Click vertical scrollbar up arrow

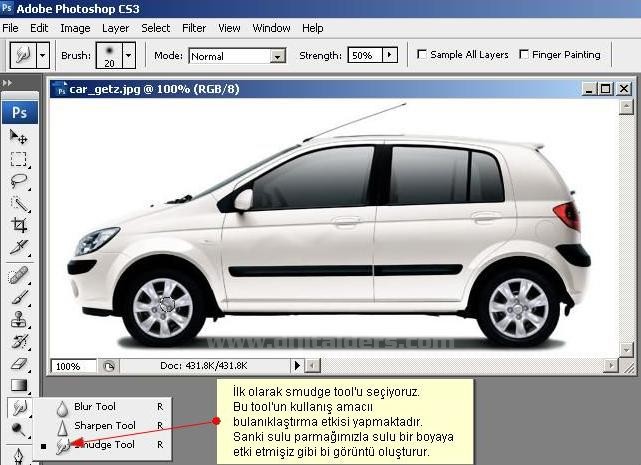tap(626, 107)
